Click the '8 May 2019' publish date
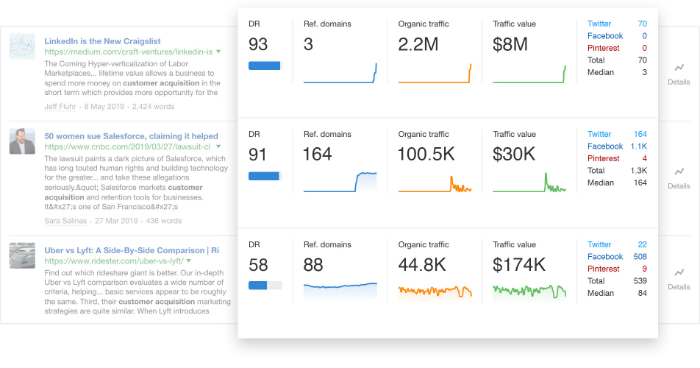Screen dimensions: 700x368 click(x=104, y=106)
